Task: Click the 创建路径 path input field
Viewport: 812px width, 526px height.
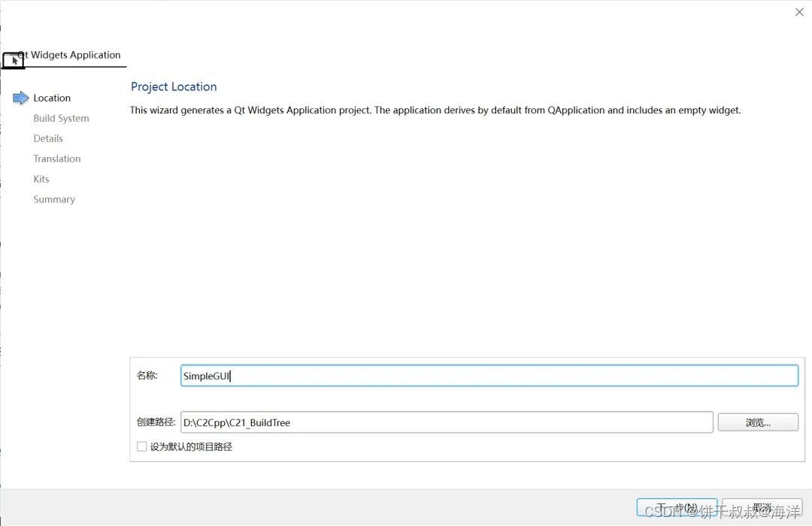Action: pos(447,422)
